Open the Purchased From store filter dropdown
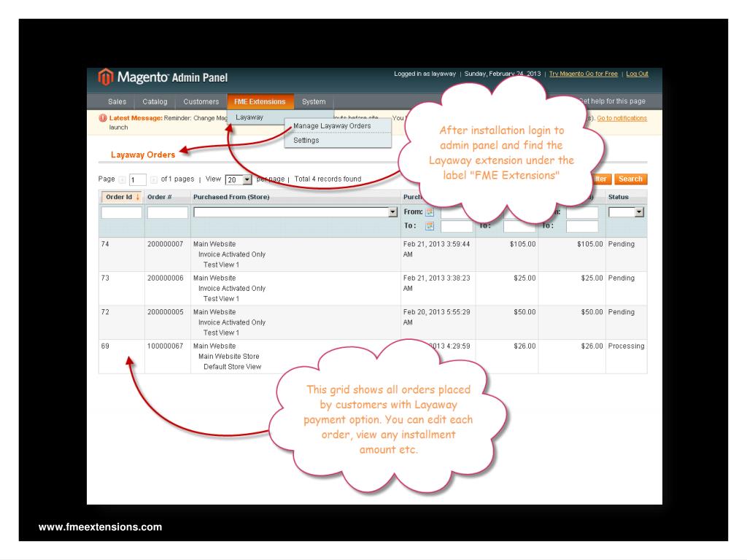Viewport: 747px width, 560px height. pos(295,212)
